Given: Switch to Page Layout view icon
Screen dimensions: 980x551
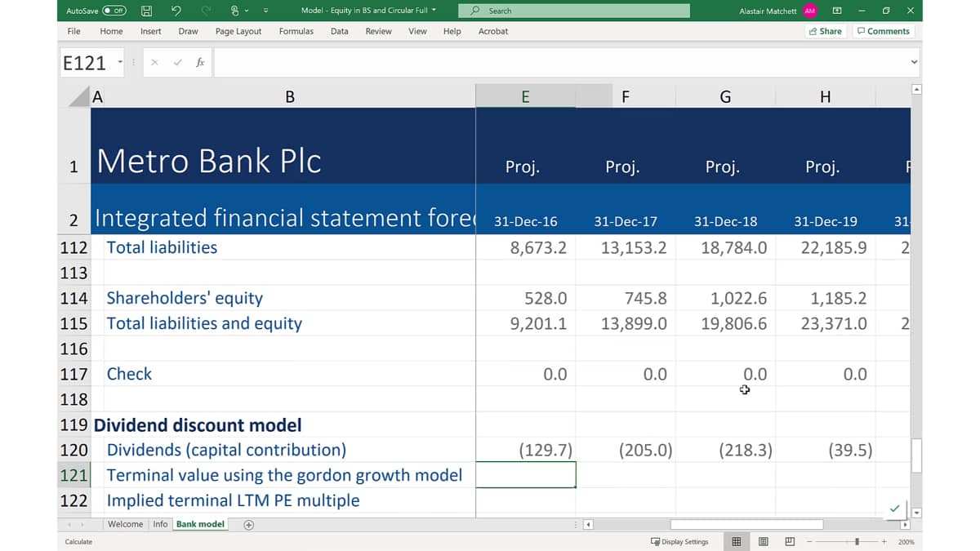Looking at the screenshot, I should click(x=763, y=541).
